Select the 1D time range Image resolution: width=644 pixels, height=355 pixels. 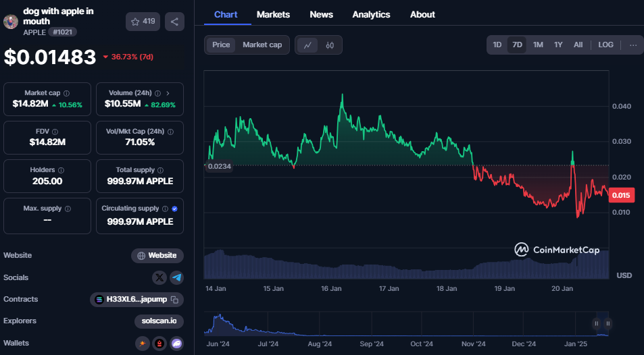(x=497, y=45)
